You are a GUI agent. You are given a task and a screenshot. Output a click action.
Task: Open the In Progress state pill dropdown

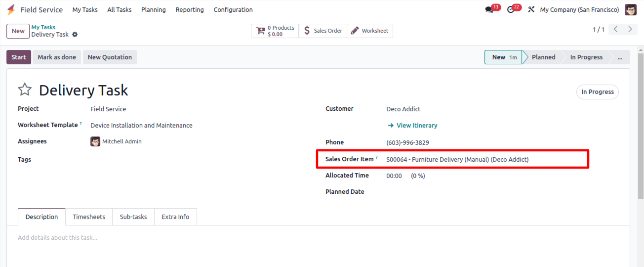(598, 92)
